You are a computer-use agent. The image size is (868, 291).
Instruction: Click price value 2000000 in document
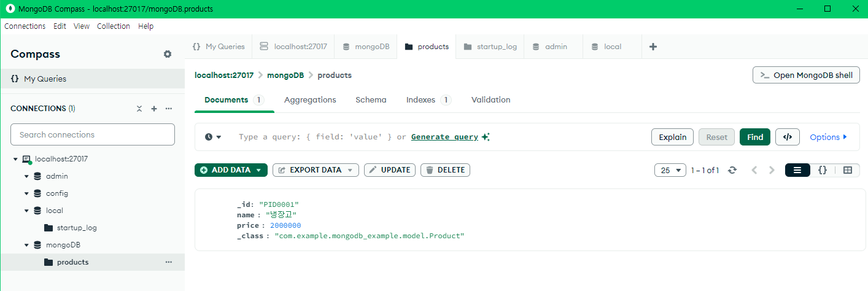pyautogui.click(x=285, y=225)
